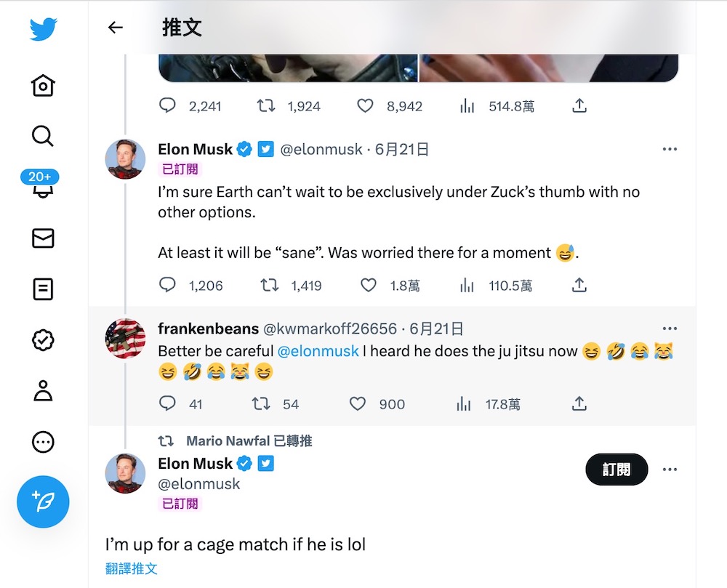Viewport: 727px width, 588px height.
Task: Click 翻譯推文 translate tweet link
Action: tap(132, 568)
